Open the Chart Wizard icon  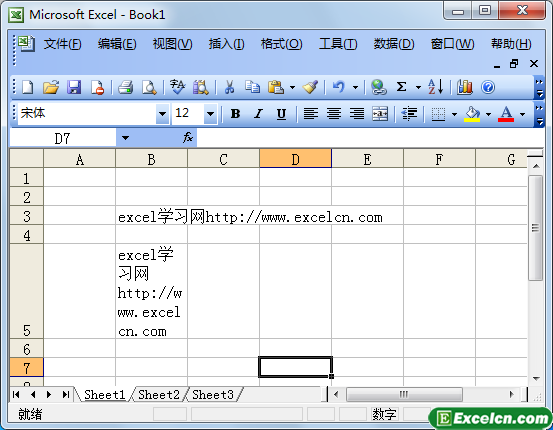tap(464, 87)
